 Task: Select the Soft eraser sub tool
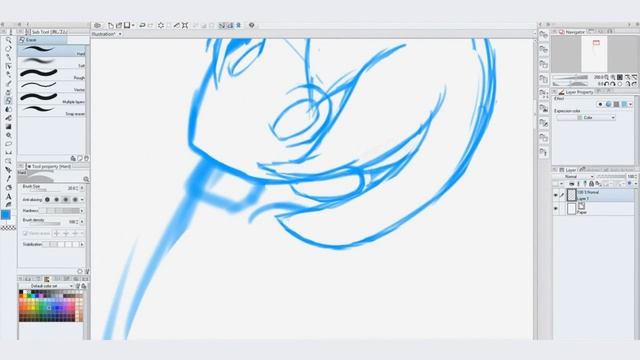51,63
